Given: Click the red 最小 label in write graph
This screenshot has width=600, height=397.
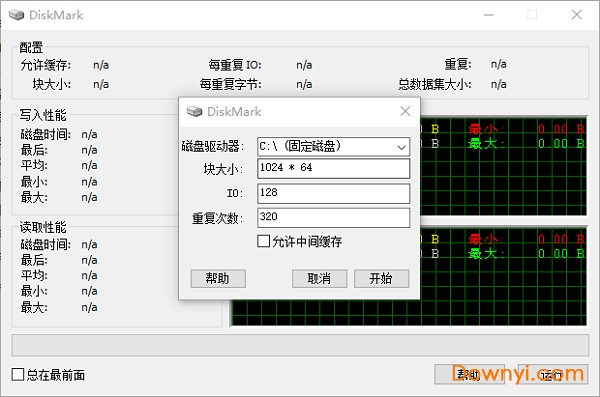Looking at the screenshot, I should coord(486,129).
